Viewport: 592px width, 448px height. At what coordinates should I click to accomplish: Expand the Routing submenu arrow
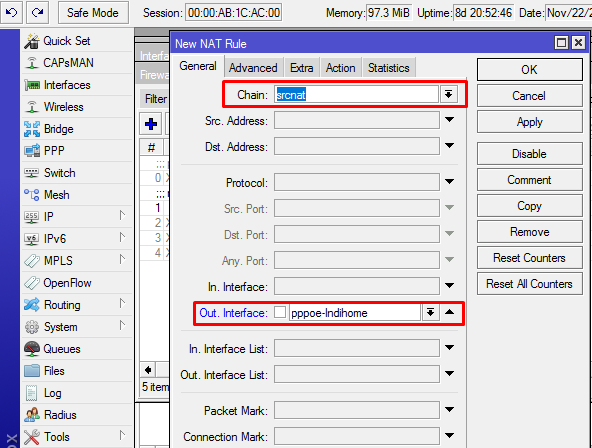tap(122, 304)
